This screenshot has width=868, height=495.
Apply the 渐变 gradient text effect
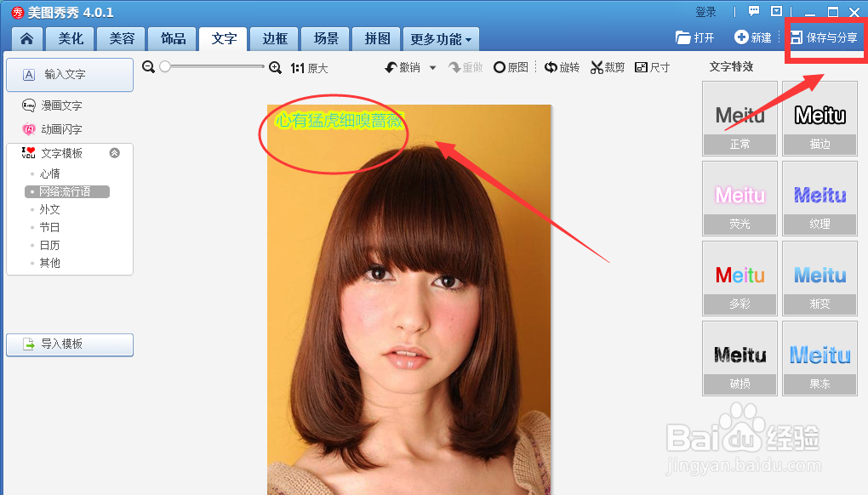819,278
